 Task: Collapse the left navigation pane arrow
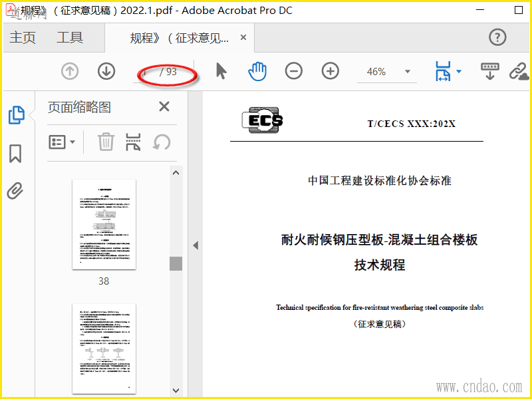click(x=196, y=245)
